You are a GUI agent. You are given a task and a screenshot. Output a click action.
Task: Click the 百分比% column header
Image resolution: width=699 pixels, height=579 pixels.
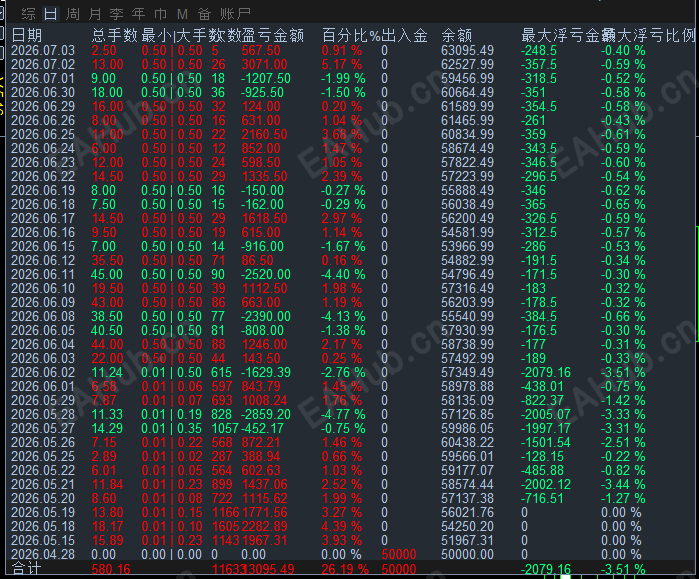pyautogui.click(x=351, y=35)
